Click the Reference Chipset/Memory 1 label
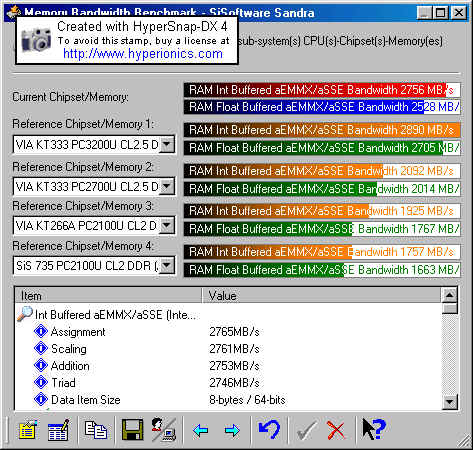 (83, 124)
